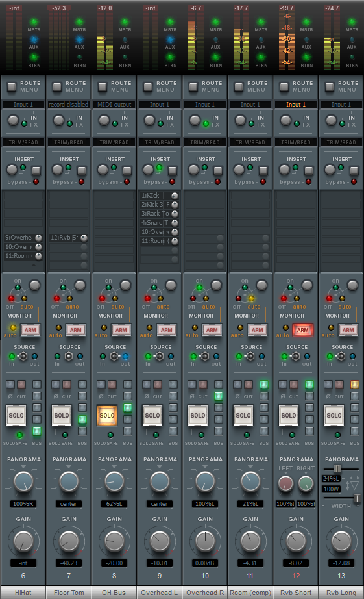This screenshot has height=599, width=364.
Task: Toggle the insert bypass LED on HiHat
Action: [x=36, y=181]
